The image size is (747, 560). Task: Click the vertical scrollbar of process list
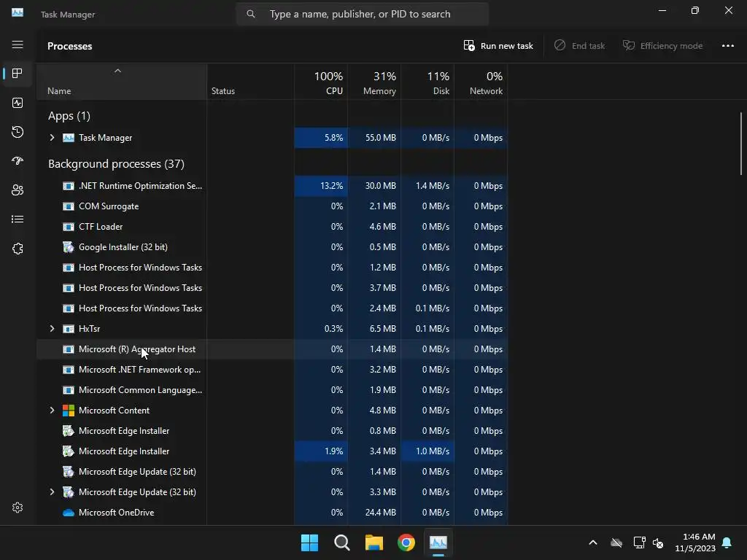pyautogui.click(x=741, y=144)
